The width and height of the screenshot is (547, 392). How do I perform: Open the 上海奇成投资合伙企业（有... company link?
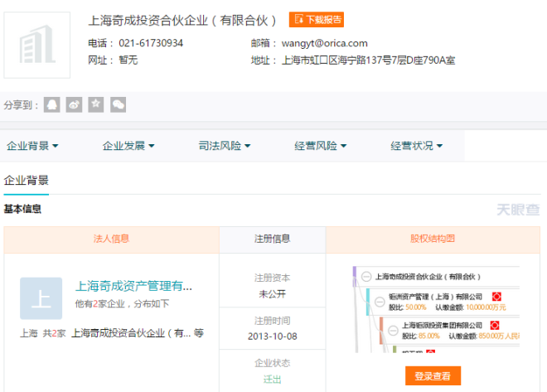[x=131, y=333]
